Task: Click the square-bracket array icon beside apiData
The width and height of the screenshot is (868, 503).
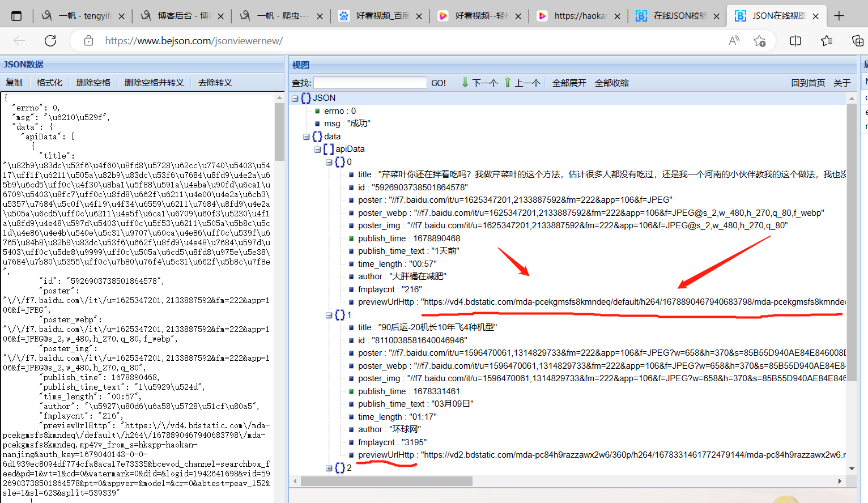Action: click(329, 149)
